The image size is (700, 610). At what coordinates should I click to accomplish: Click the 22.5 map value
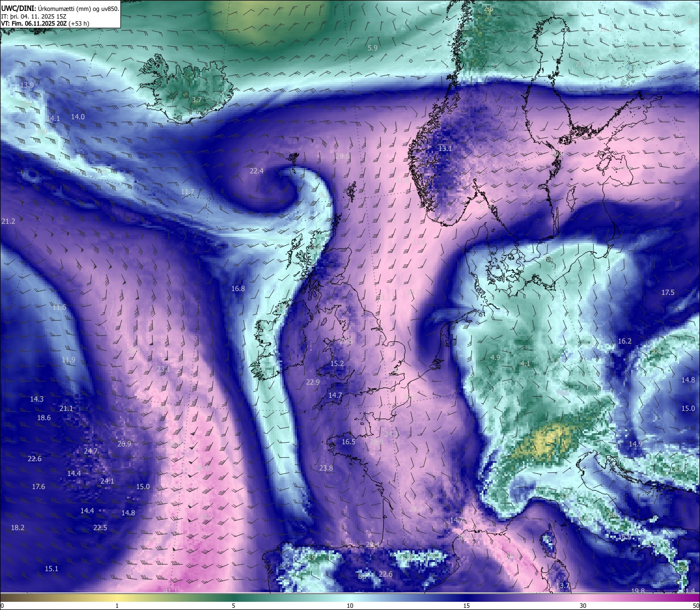point(100,528)
